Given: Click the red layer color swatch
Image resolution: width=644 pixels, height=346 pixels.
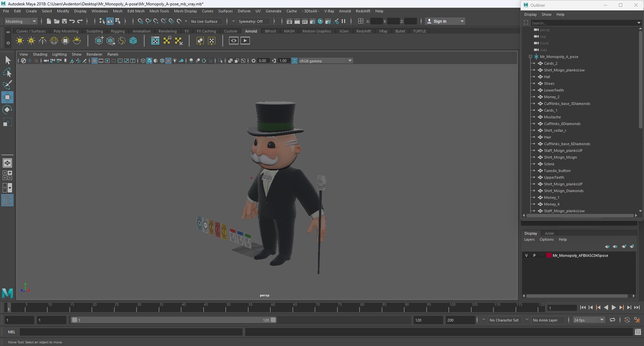Looking at the screenshot, I should [x=549, y=255].
